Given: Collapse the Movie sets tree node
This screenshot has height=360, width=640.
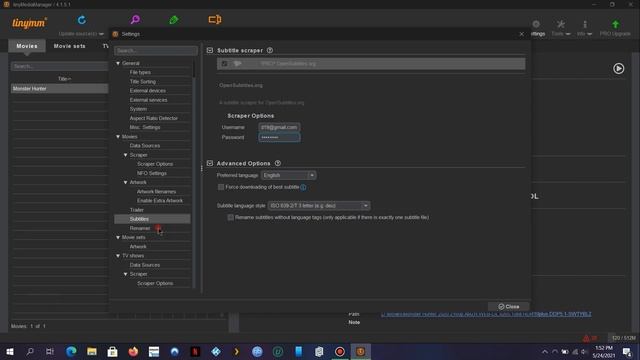Looking at the screenshot, I should tap(118, 238).
